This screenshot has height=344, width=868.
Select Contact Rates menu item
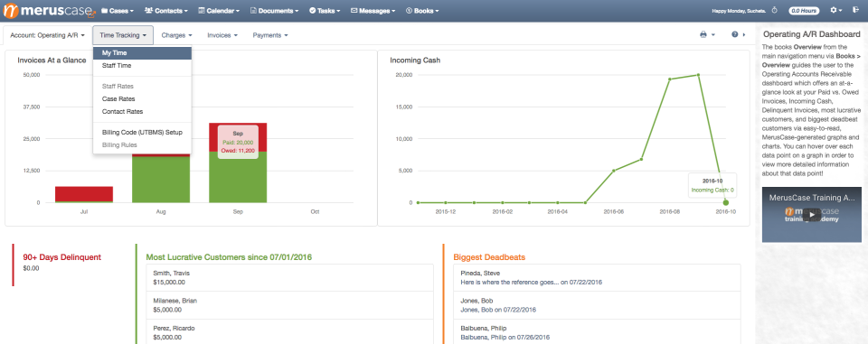pos(142,111)
